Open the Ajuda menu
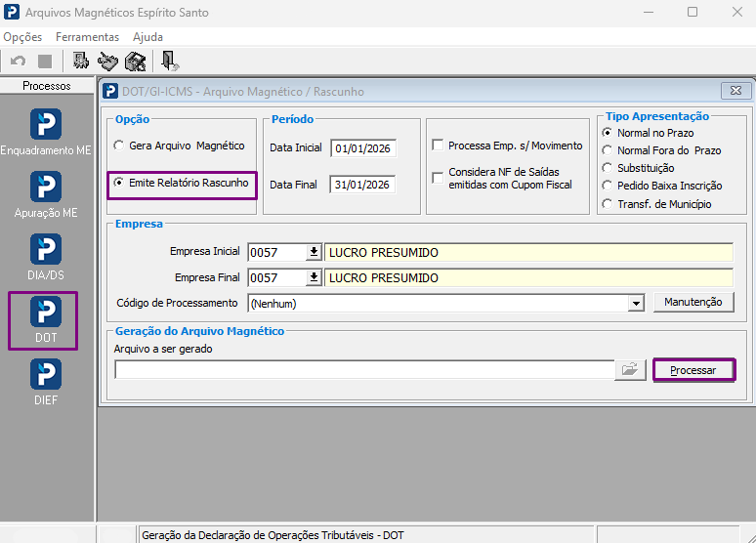 (x=148, y=37)
